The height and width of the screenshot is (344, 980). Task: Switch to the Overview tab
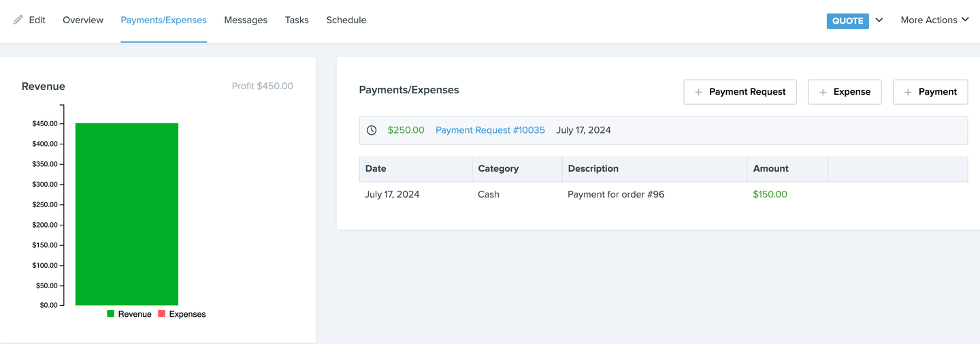[x=83, y=20]
